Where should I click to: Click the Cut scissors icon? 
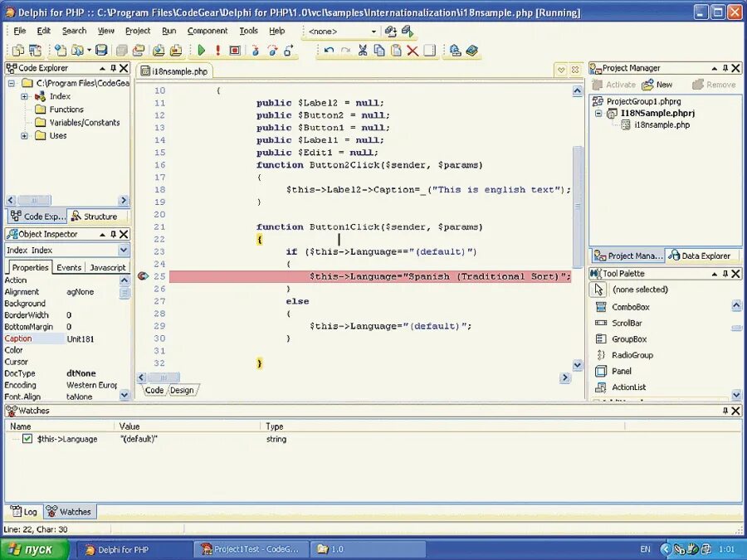click(363, 50)
